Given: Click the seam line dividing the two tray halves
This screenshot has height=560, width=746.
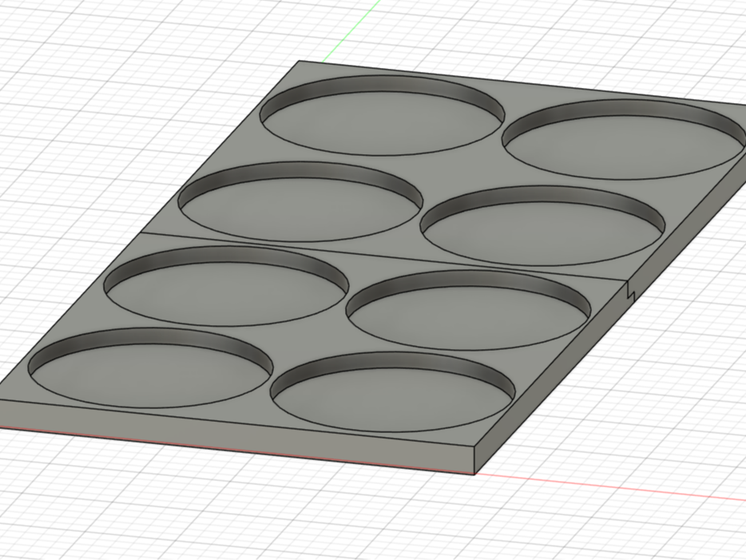Looking at the screenshot, I should coord(381,257).
